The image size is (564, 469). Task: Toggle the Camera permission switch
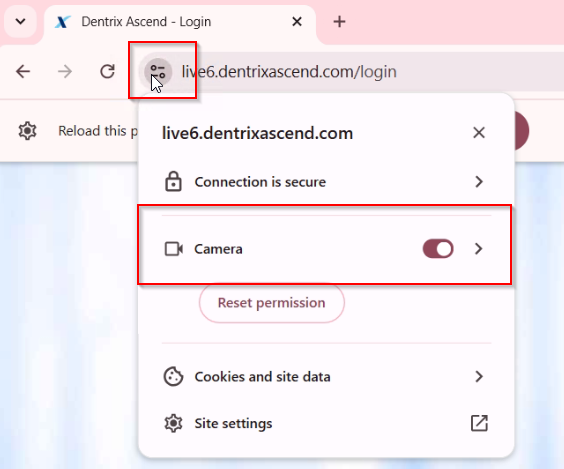438,249
